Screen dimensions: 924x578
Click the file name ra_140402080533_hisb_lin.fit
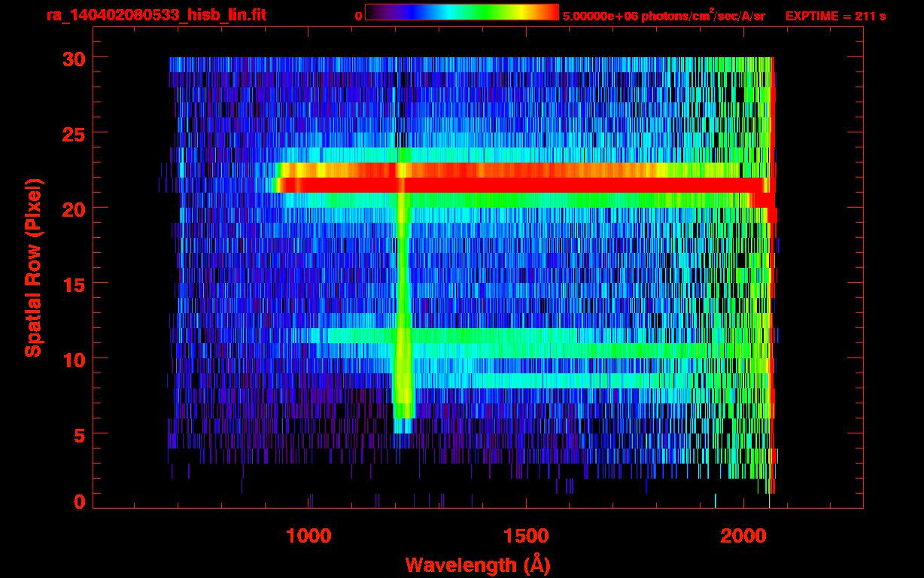(x=156, y=15)
